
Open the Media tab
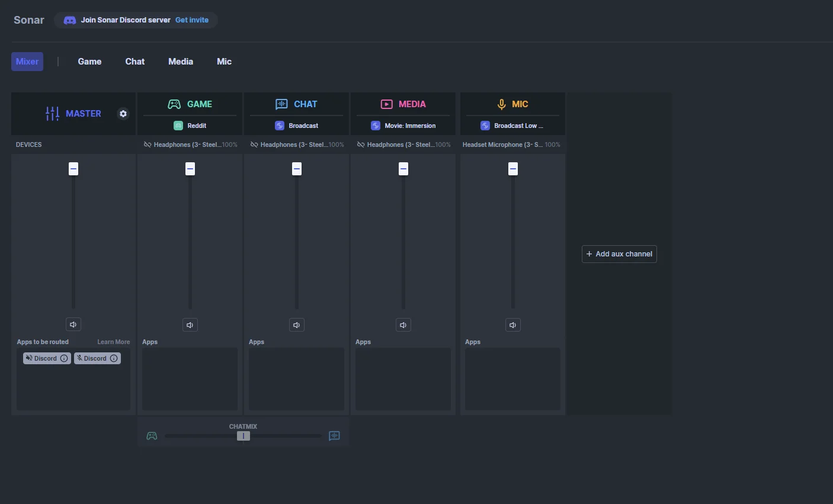(180, 61)
